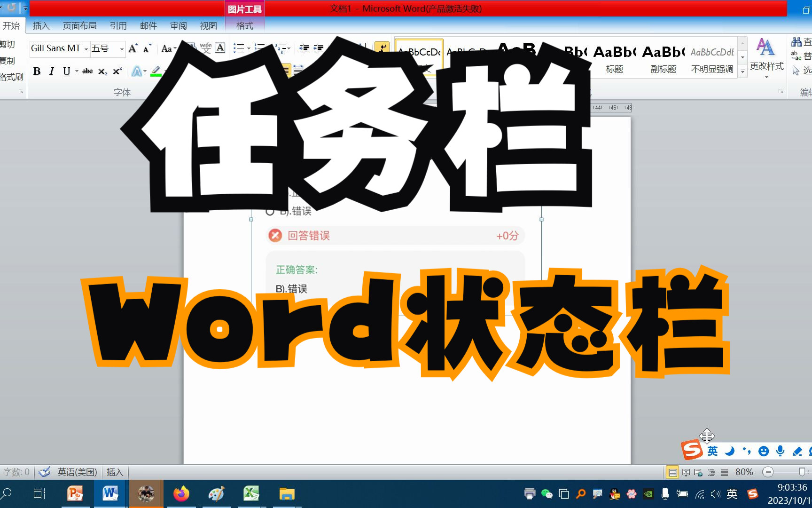Apply subscript with the x₂ button
This screenshot has height=508, width=812.
[102, 71]
